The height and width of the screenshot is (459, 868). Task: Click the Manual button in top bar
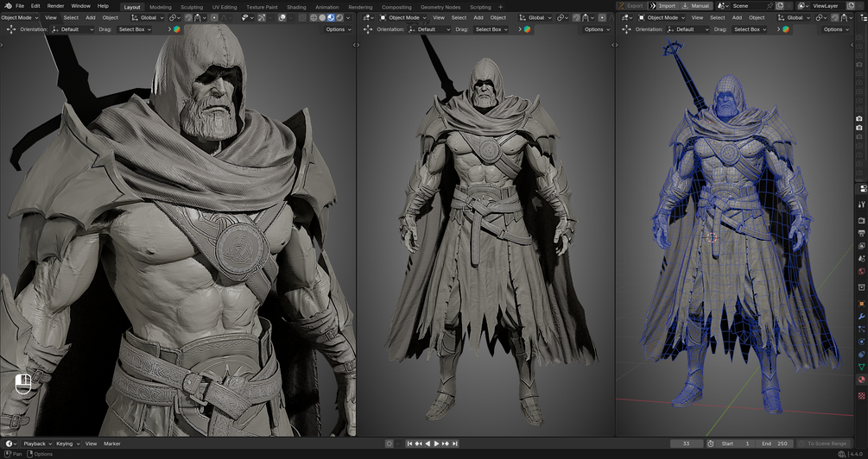[696, 6]
